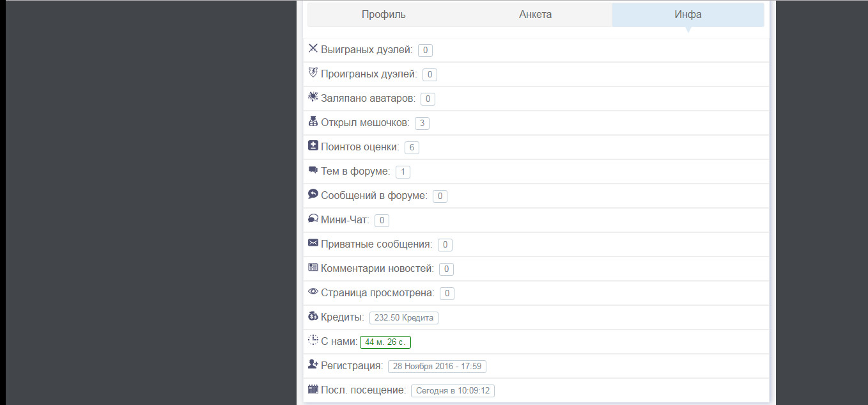Viewport: 868px width, 405px height.
Task: Click the Сегодня в 10:09:12 last visit badge
Action: pos(453,391)
